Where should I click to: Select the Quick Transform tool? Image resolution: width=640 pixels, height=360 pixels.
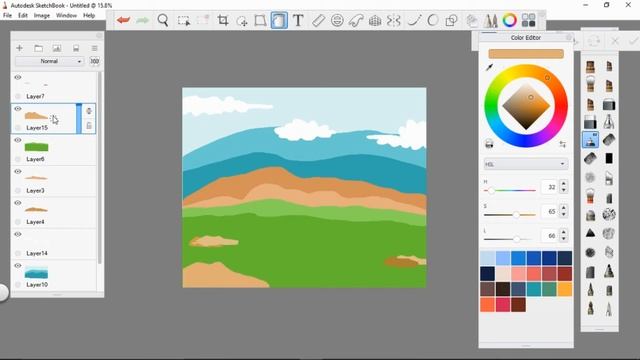(x=242, y=20)
